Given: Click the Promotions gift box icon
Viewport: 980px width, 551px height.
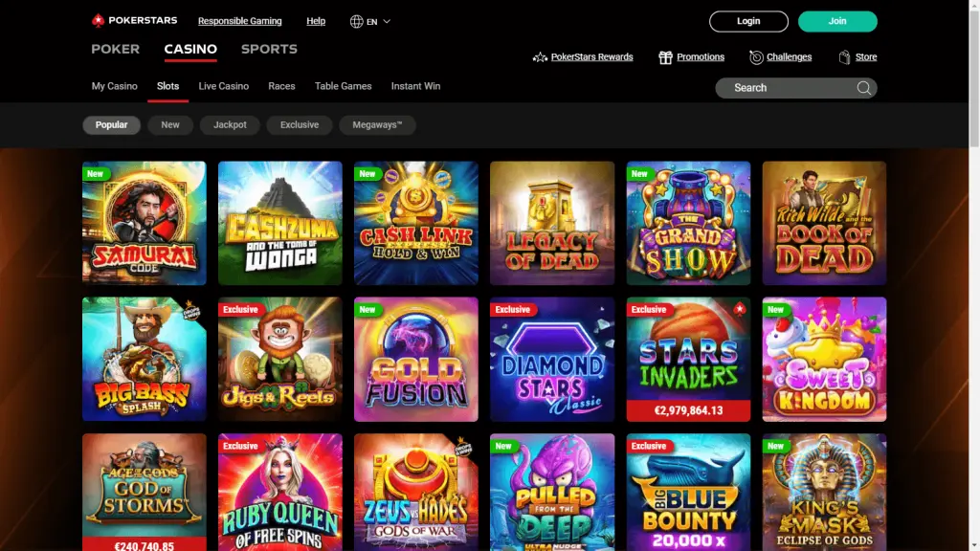Looking at the screenshot, I should [665, 57].
